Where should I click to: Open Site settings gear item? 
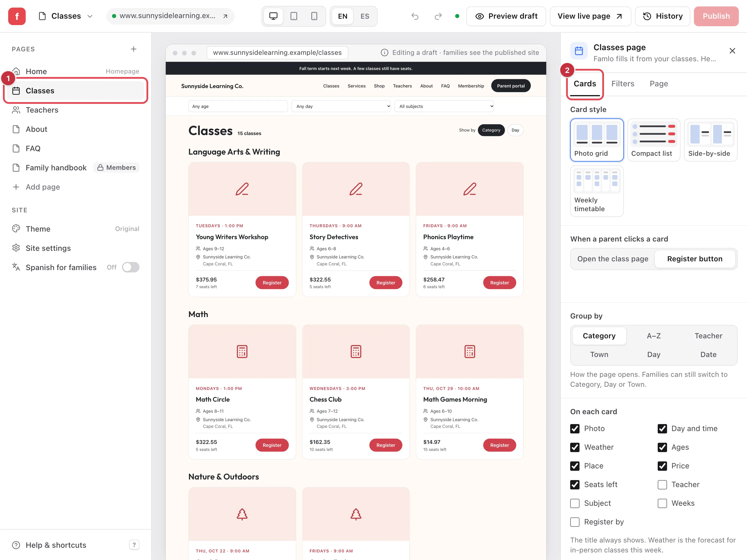tap(76, 248)
